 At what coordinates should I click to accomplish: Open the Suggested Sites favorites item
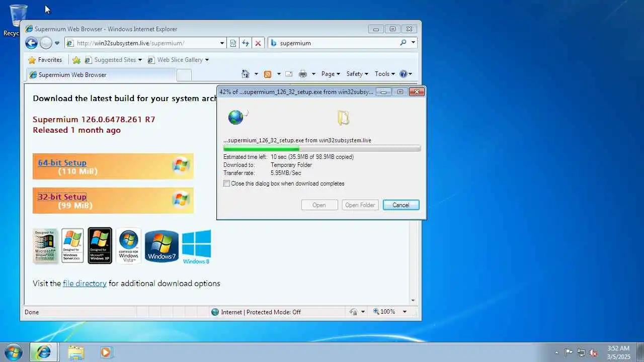click(x=113, y=60)
